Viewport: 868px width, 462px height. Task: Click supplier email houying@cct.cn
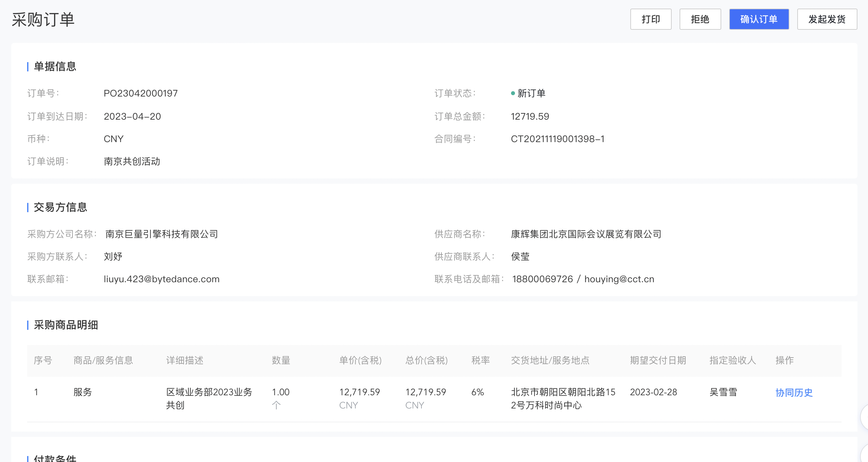click(x=619, y=279)
